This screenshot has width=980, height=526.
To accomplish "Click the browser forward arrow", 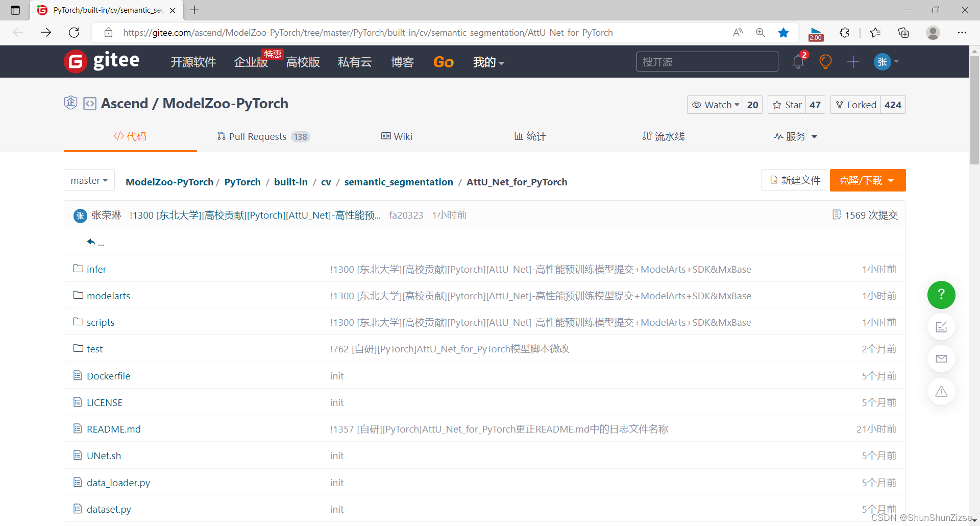I will tap(46, 33).
